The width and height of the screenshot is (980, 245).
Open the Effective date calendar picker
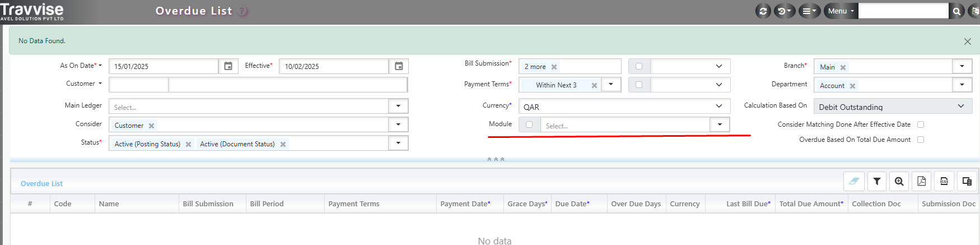[399, 66]
